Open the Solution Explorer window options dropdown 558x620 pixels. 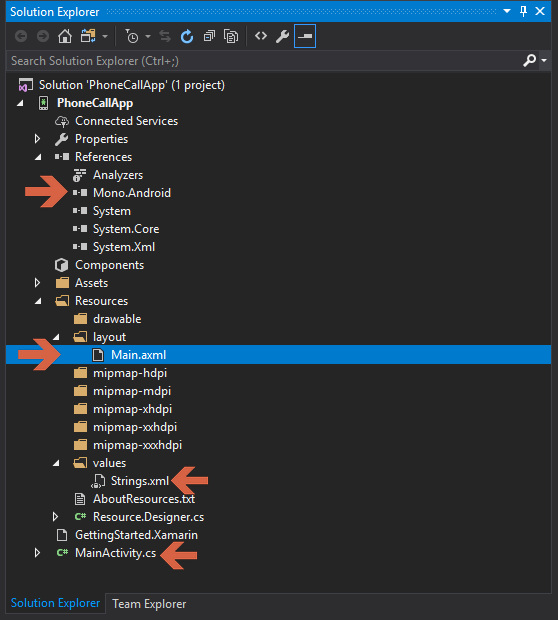point(507,11)
